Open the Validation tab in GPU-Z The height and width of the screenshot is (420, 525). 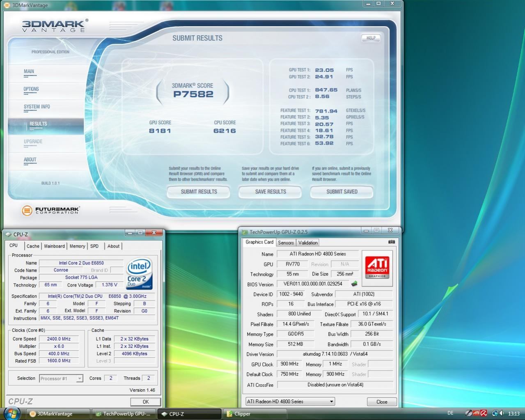pyautogui.click(x=308, y=243)
